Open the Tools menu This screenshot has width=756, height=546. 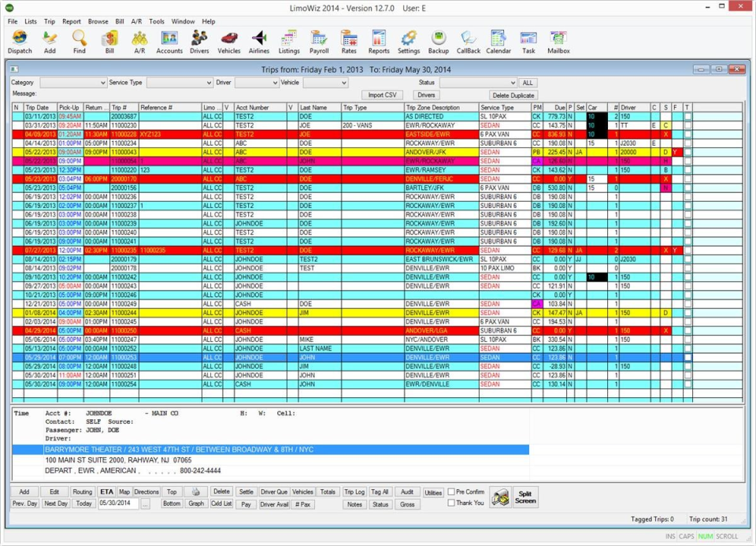pyautogui.click(x=157, y=21)
